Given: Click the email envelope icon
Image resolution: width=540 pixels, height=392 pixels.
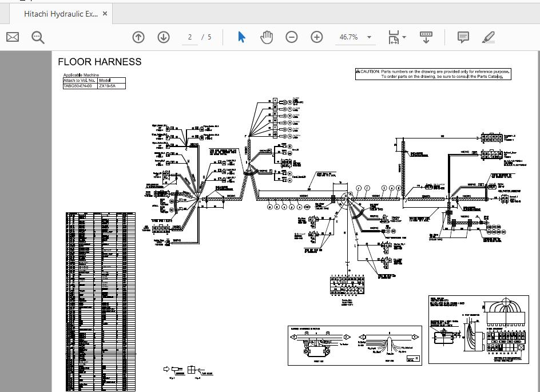Looking at the screenshot, I should (13, 37).
